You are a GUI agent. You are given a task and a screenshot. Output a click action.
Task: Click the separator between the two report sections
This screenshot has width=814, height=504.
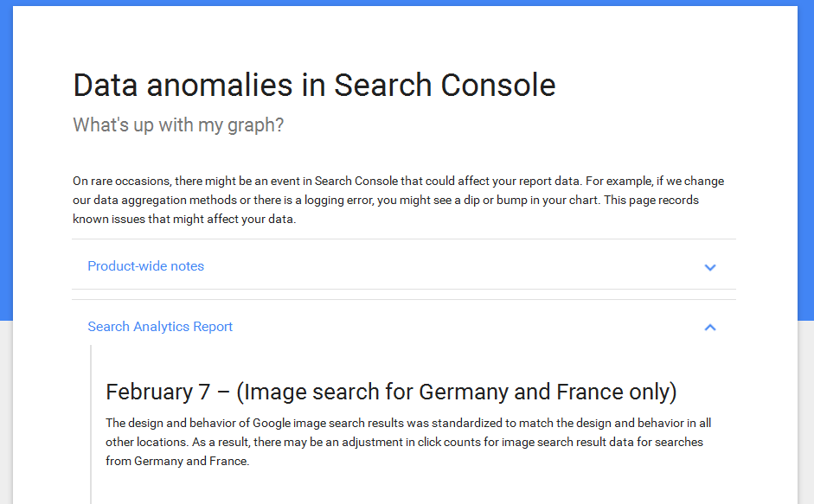point(404,297)
